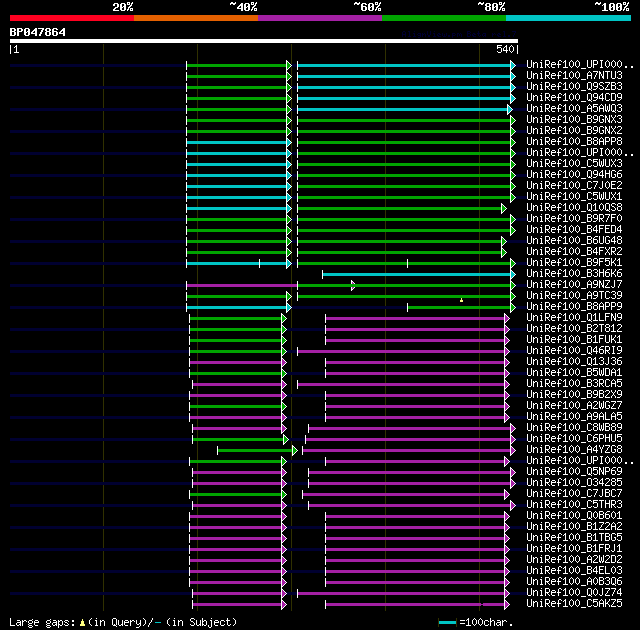Select the query name BP047864
Screen dimensions: 640x630
click(38, 32)
